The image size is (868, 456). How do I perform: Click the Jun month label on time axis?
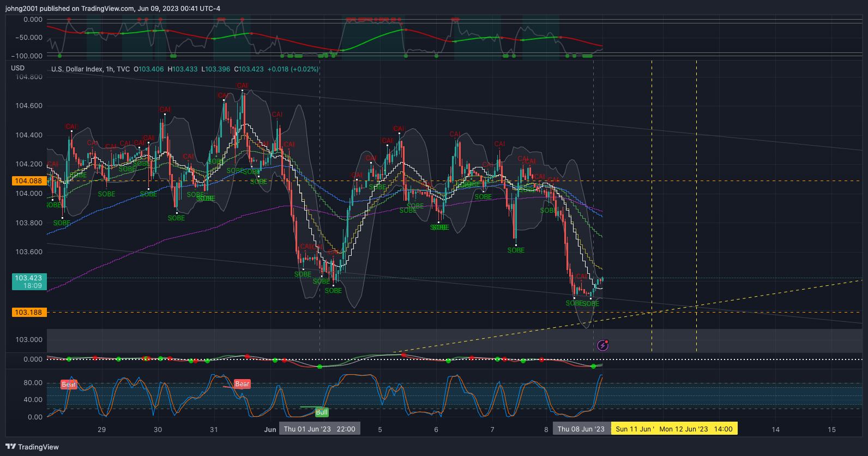pos(270,430)
